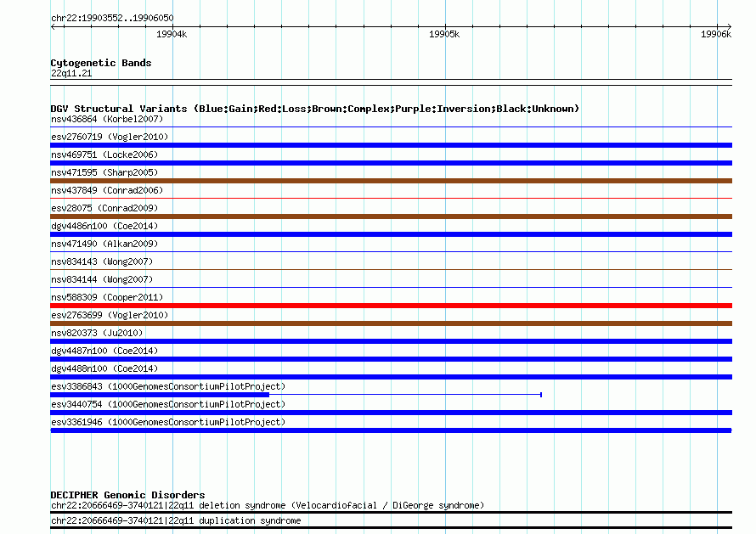Image resolution: width=756 pixels, height=534 pixels.
Task: Click the 19906k ruler tick label
Action: [716, 34]
